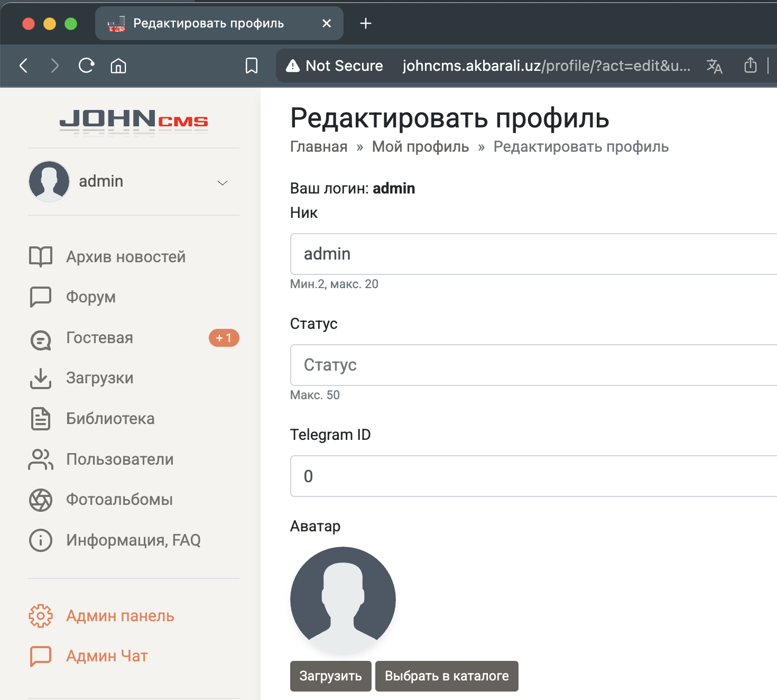Click the Пользователи people icon
This screenshot has width=777, height=700.
tap(41, 459)
